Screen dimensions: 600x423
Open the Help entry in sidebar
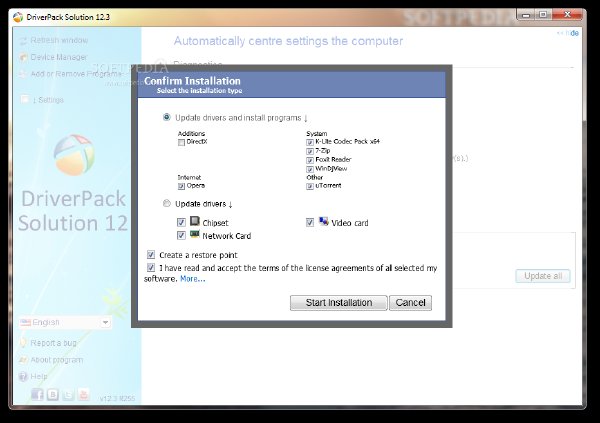[39, 376]
